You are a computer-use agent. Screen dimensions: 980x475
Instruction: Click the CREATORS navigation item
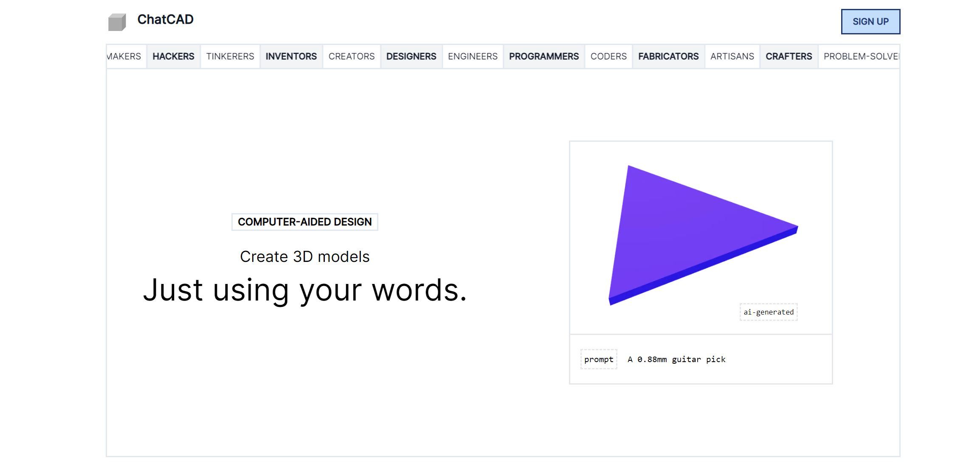click(x=352, y=56)
